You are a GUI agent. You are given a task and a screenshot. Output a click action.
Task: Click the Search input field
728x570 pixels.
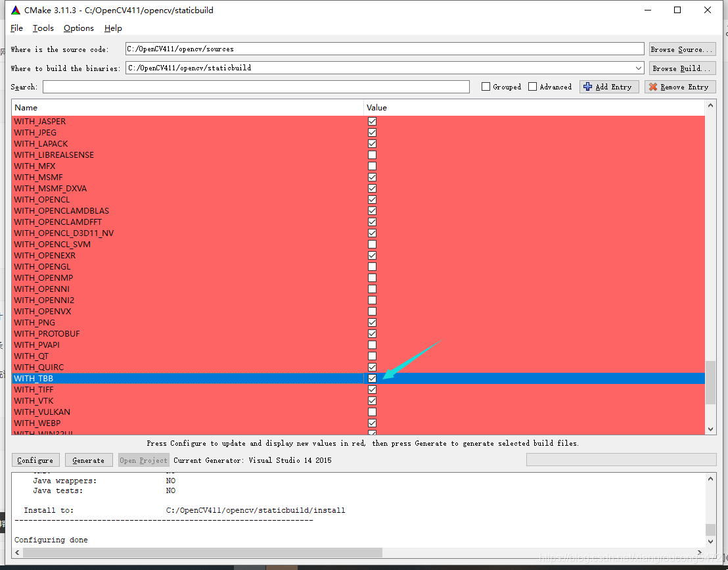coord(256,87)
